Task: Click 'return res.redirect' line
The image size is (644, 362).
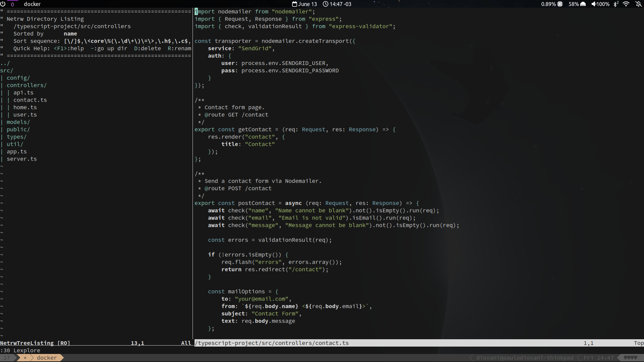Action: pyautogui.click(x=275, y=270)
